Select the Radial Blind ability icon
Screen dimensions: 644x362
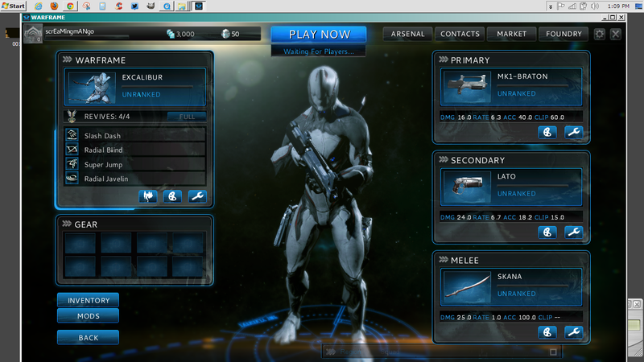pyautogui.click(x=72, y=150)
